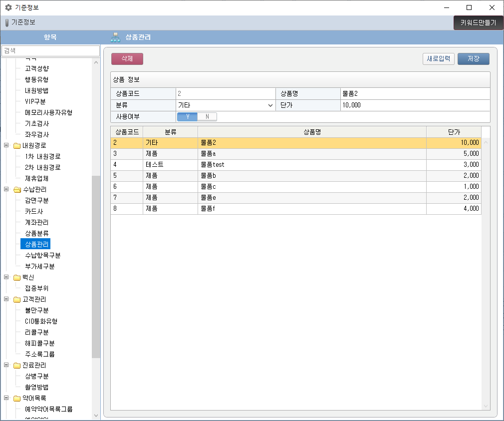The width and height of the screenshot is (504, 421).
Task: Click the 진료관리 folder icon
Action: tap(17, 366)
